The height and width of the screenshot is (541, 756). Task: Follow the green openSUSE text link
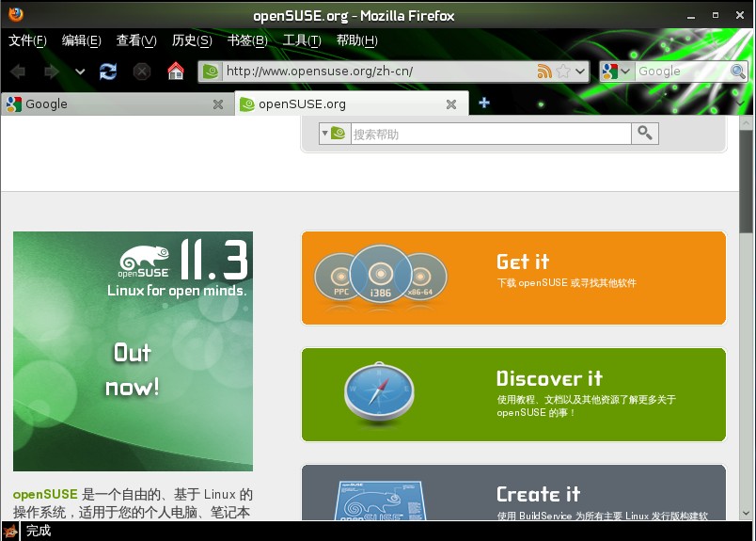pos(45,494)
